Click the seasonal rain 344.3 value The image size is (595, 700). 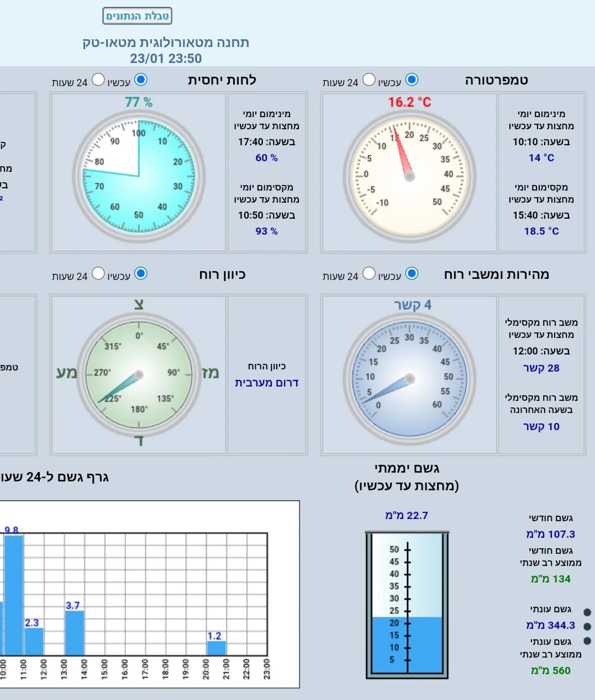550,625
